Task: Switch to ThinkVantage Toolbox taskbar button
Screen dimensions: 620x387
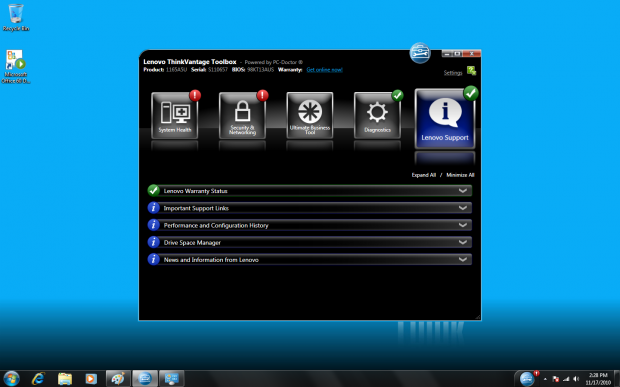Action: pos(145,379)
